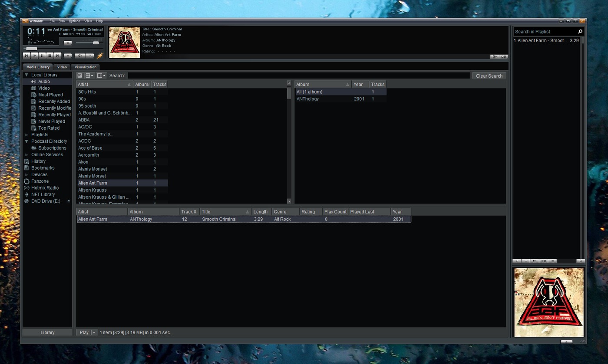Open the dropdown arrow next to Play

pos(94,332)
